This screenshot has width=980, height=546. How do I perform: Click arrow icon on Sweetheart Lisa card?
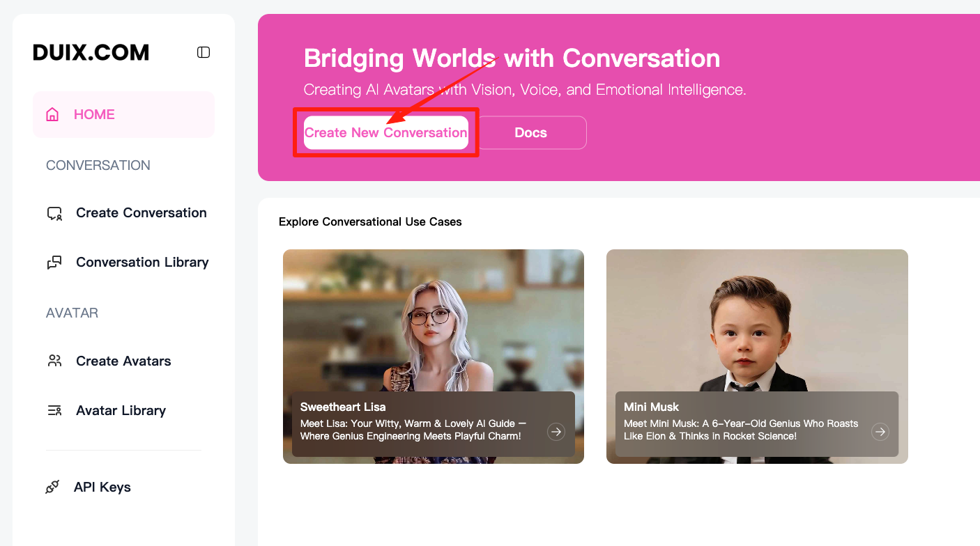(556, 432)
